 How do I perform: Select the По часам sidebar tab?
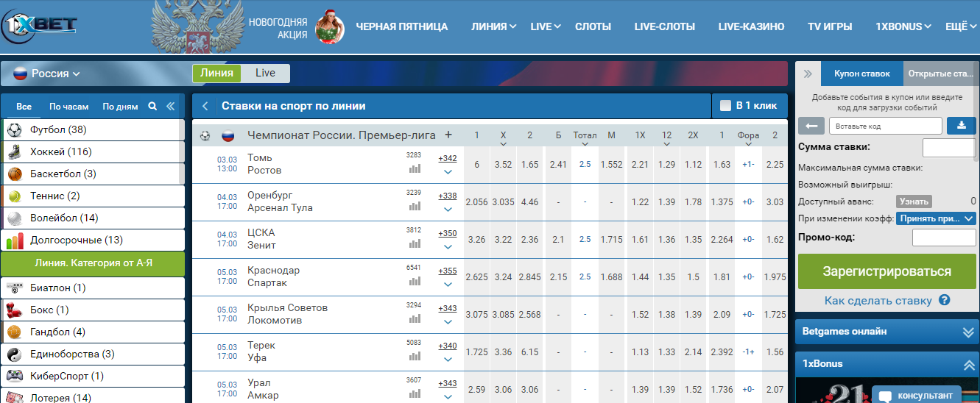69,107
